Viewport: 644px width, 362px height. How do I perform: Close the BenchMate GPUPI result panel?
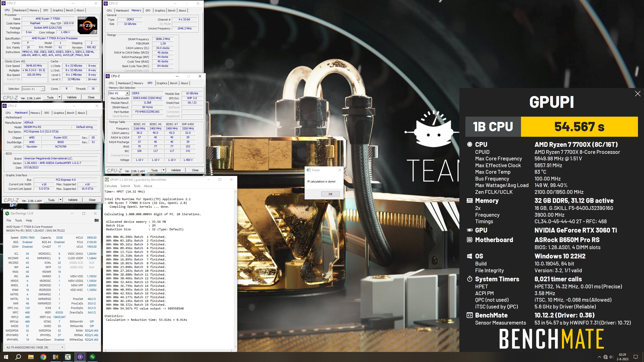(637, 94)
